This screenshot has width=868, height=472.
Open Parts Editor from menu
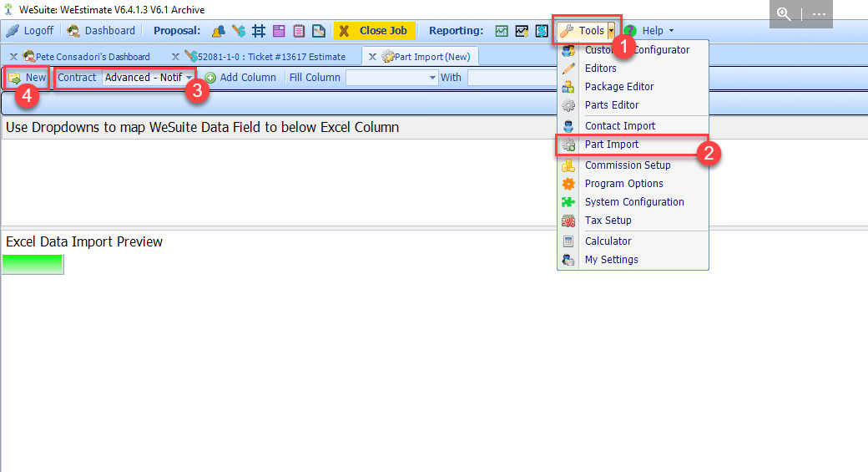tap(633, 104)
